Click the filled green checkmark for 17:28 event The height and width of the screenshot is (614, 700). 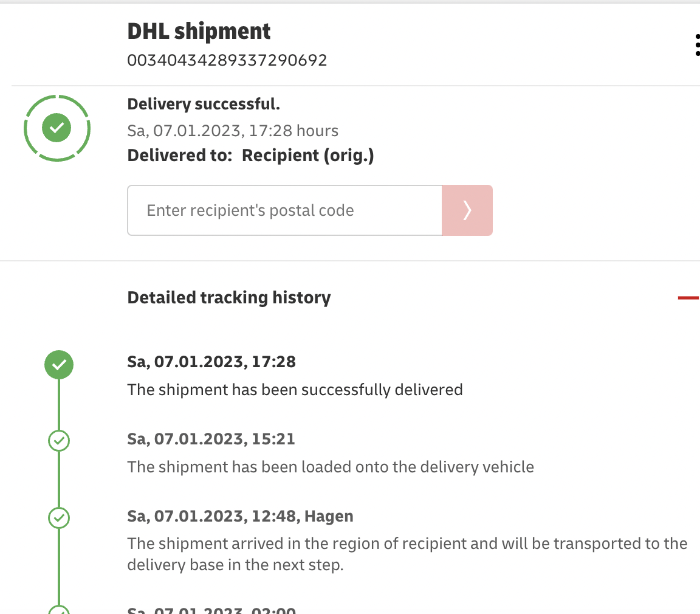click(x=59, y=365)
